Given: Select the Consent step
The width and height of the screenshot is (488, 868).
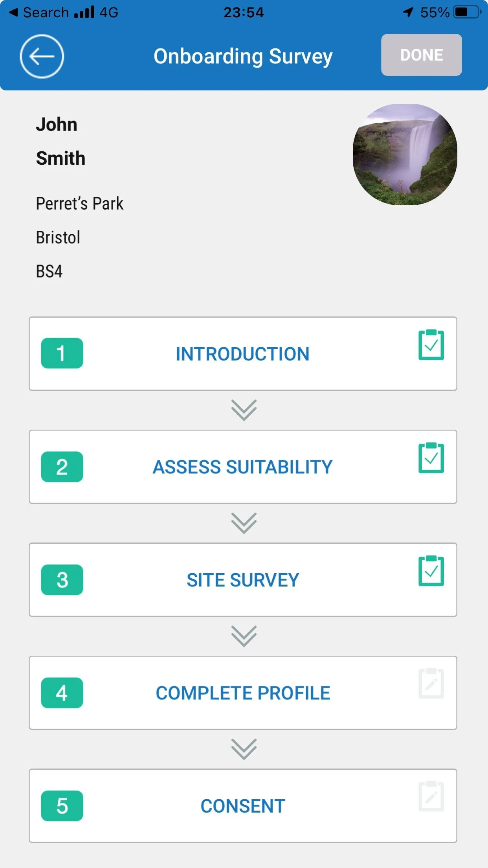Looking at the screenshot, I should coord(243,806).
